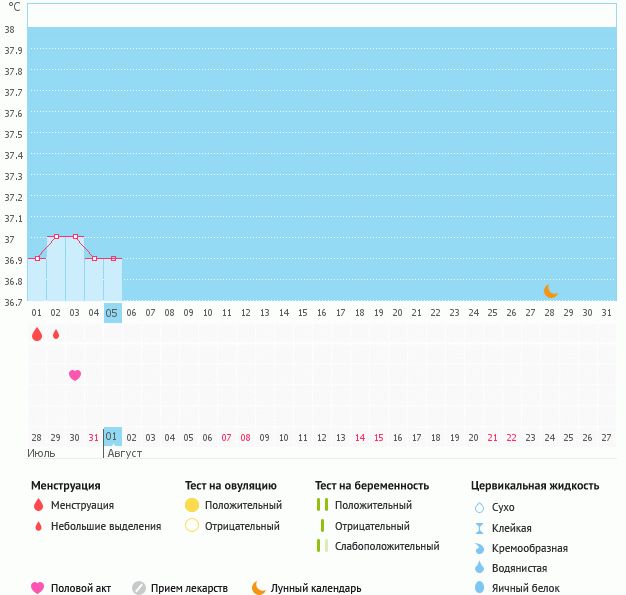
Task: Click the pink heart on day 03
Action: point(74,375)
